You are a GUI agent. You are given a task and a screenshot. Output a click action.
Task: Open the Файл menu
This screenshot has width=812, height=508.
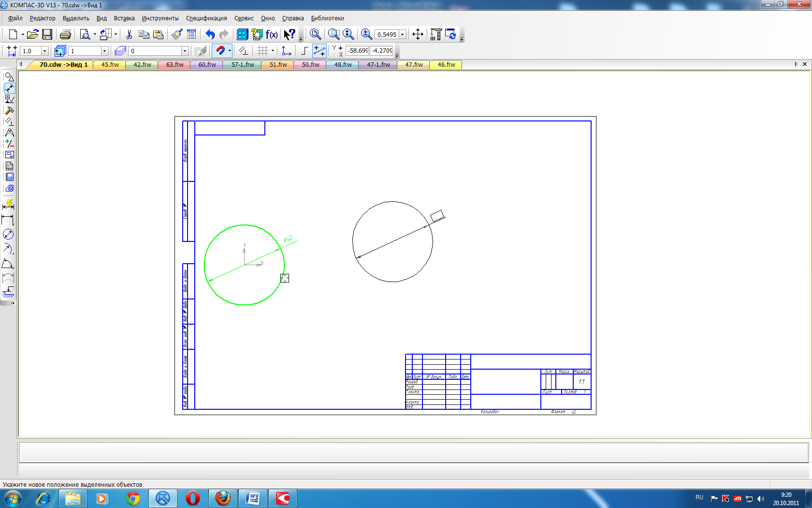click(x=15, y=18)
